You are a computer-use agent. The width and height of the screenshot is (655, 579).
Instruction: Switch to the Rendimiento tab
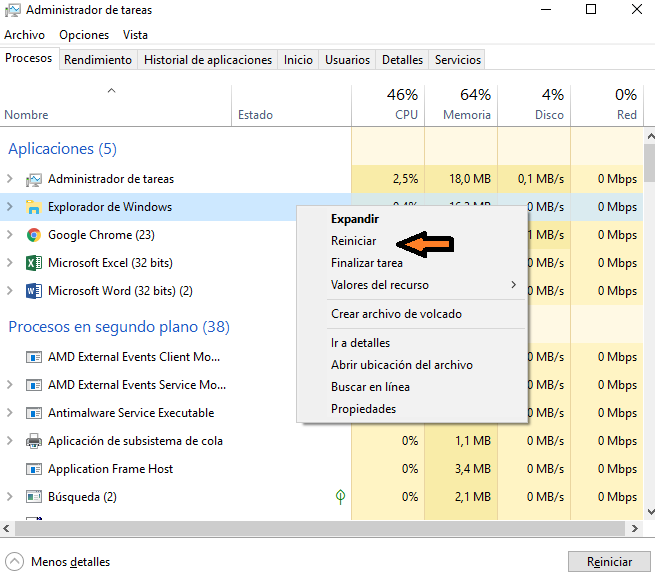coord(98,60)
